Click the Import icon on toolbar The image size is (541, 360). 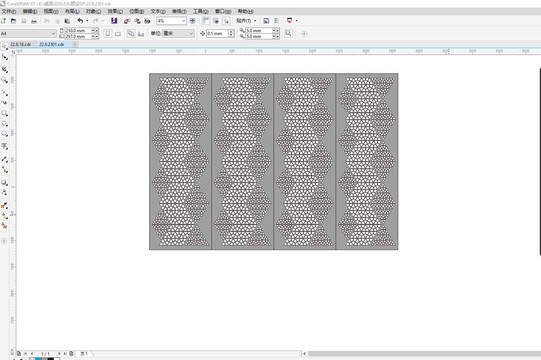127,21
